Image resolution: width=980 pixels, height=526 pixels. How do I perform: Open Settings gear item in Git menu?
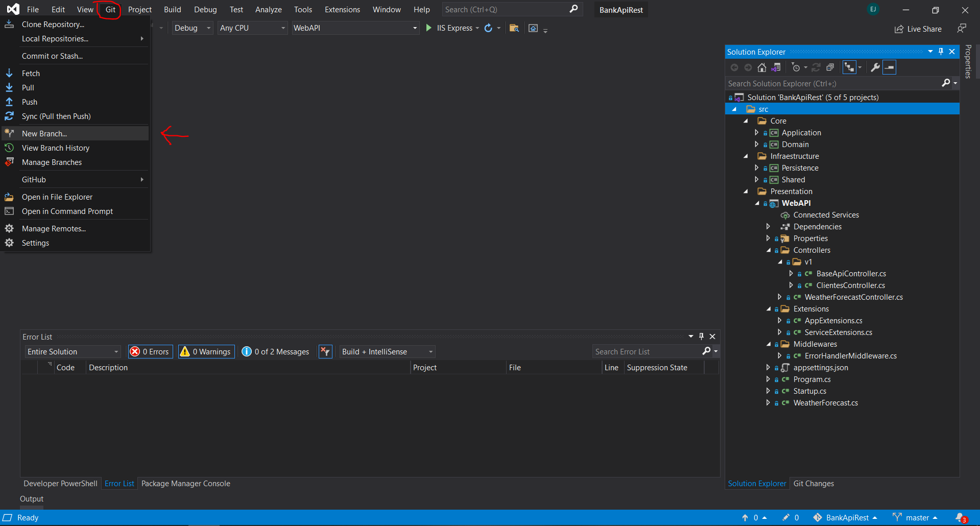point(76,243)
